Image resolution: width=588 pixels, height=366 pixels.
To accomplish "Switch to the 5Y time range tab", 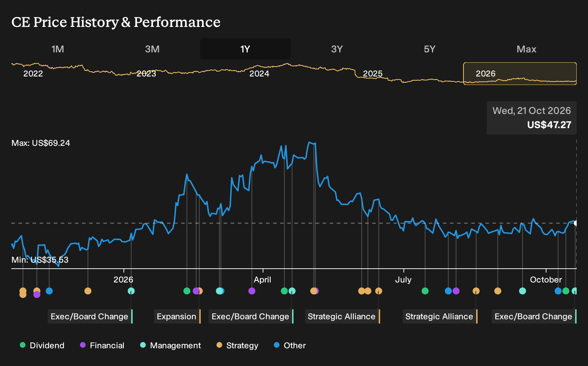I will coord(430,49).
